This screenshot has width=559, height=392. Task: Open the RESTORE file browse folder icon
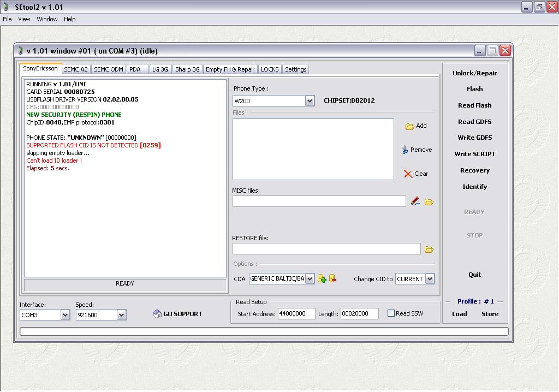coord(429,250)
